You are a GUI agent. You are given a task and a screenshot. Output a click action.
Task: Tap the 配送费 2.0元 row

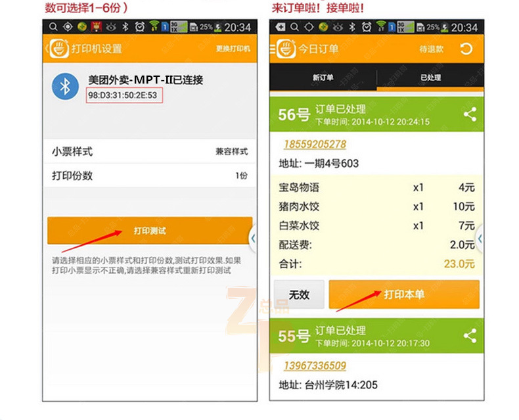[376, 245]
